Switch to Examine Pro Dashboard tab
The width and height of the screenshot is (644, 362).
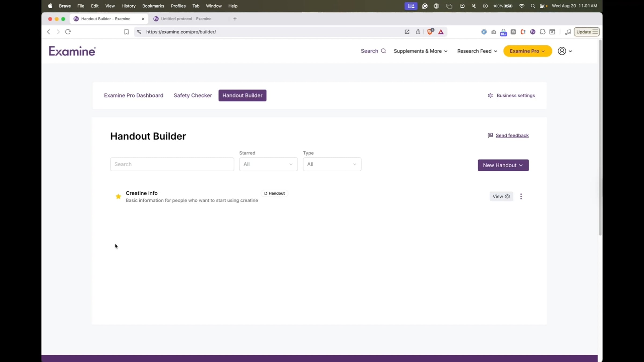pos(134,95)
